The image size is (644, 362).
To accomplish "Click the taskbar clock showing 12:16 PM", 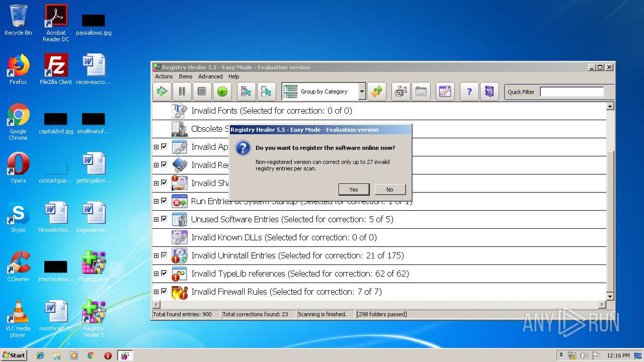I will point(618,355).
